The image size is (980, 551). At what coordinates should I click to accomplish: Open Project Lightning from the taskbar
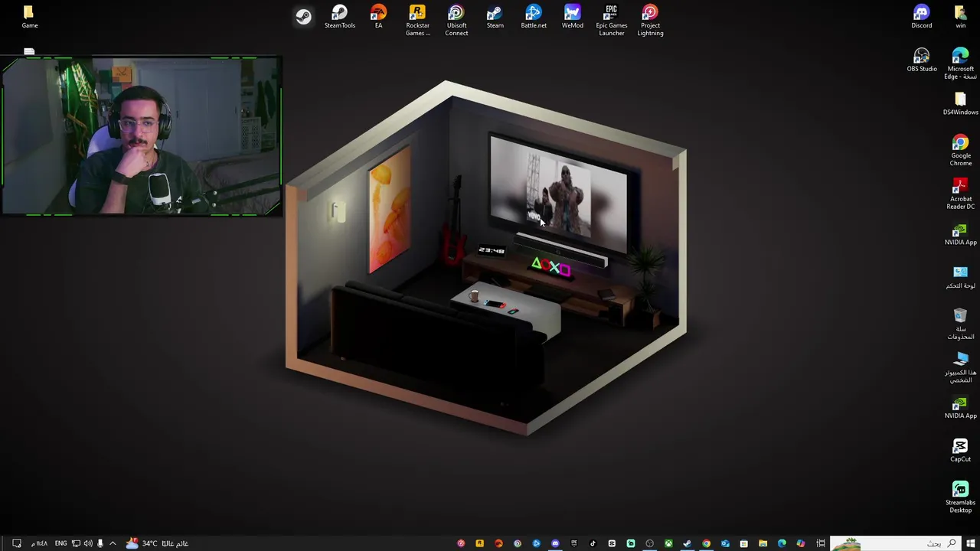pyautogui.click(x=461, y=543)
